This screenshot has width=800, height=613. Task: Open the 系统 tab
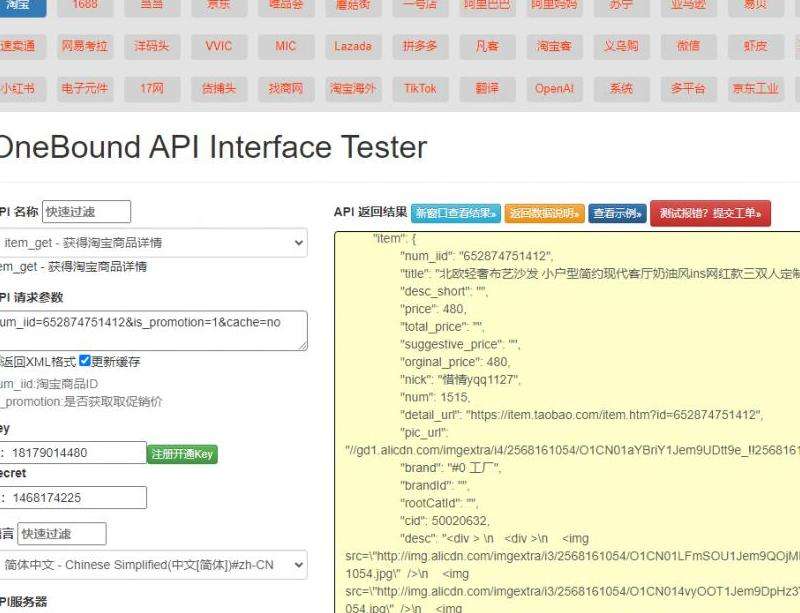tap(621, 89)
